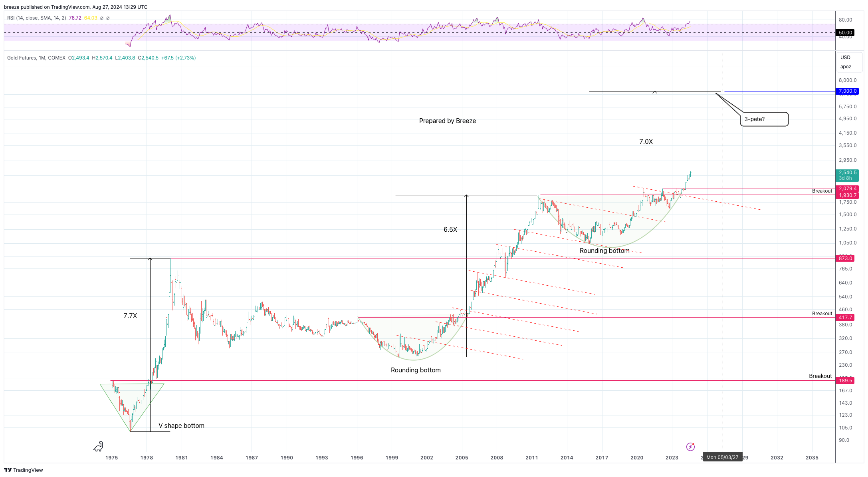Click the blue 7,000.0 price level tag
This screenshot has width=868, height=477.
847,91
